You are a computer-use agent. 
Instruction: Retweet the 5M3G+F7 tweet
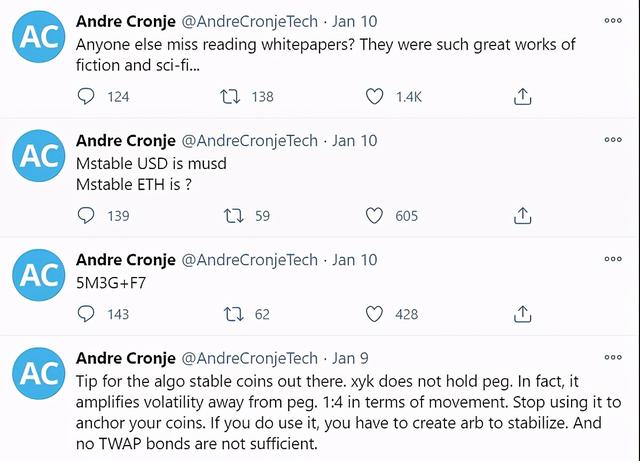tap(233, 314)
